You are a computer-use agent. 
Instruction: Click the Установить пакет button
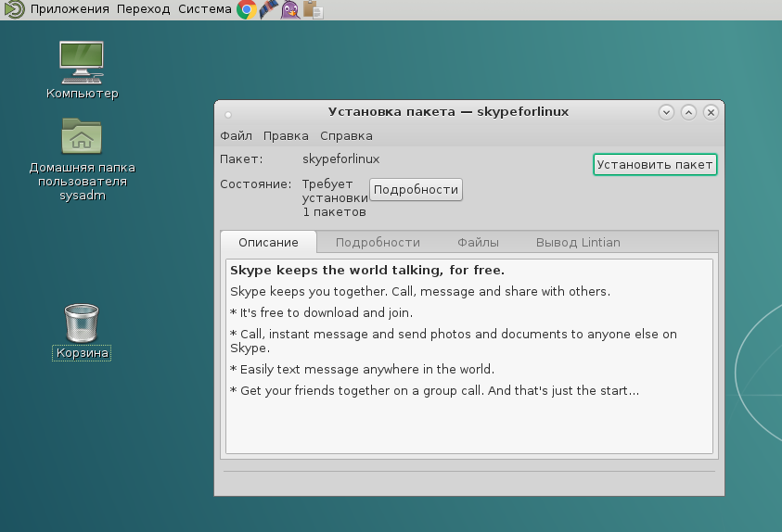coord(655,165)
